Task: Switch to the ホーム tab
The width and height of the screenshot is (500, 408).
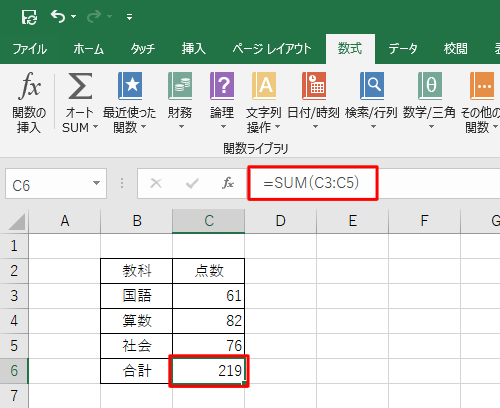Action: point(89,49)
